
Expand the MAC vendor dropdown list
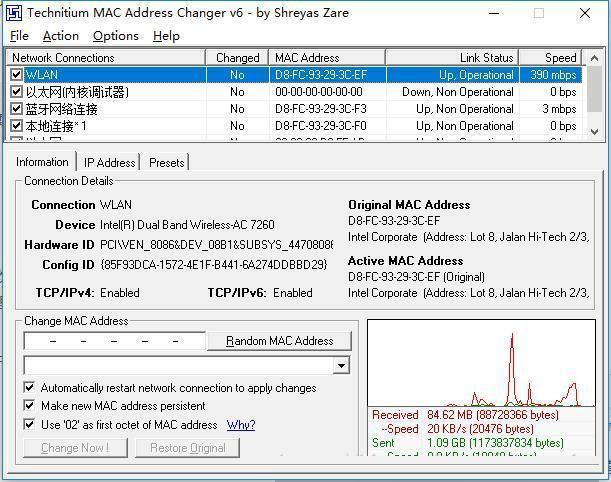(x=341, y=365)
